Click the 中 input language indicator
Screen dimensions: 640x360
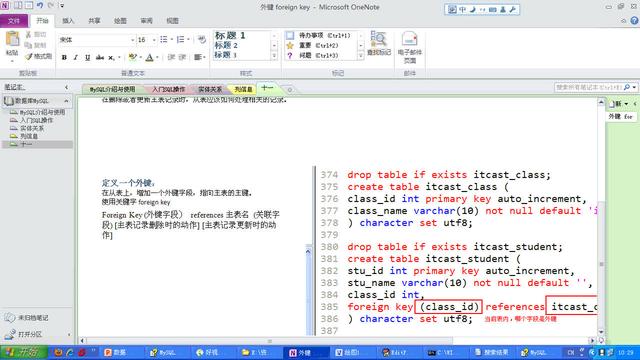coord(462,9)
